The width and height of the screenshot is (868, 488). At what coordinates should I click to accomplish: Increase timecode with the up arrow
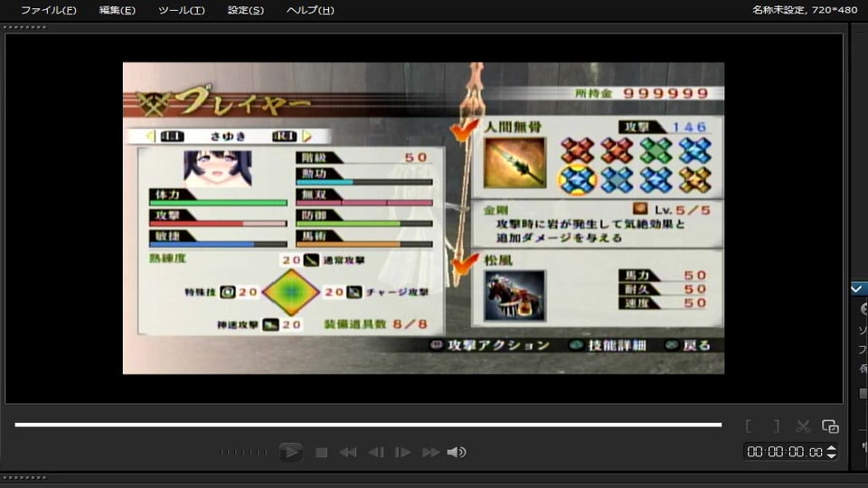click(x=831, y=448)
